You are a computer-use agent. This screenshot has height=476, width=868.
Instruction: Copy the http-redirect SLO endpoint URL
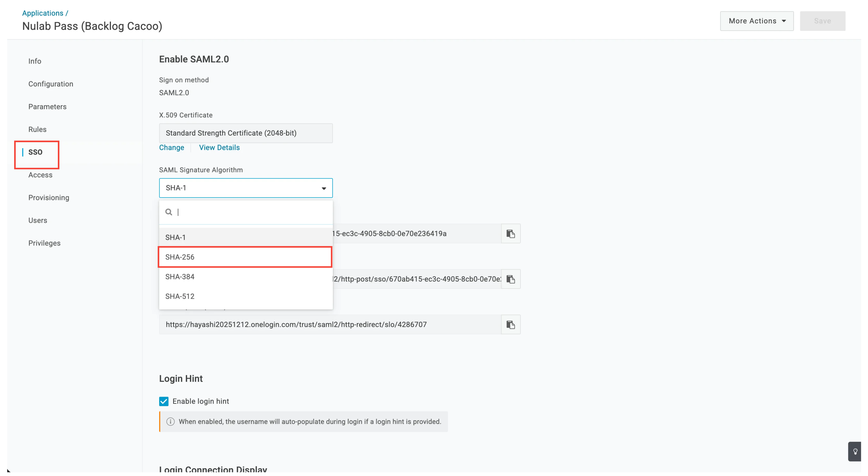click(x=510, y=324)
